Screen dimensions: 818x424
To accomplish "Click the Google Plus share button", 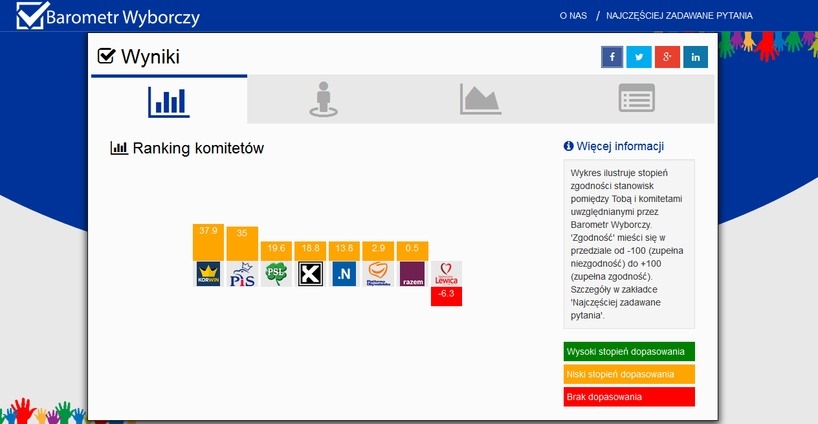I will 667,58.
